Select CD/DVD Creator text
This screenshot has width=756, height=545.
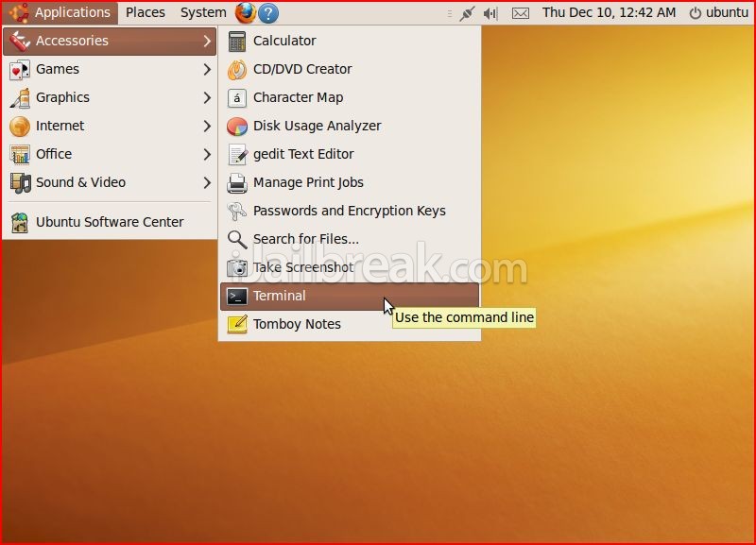coord(302,69)
